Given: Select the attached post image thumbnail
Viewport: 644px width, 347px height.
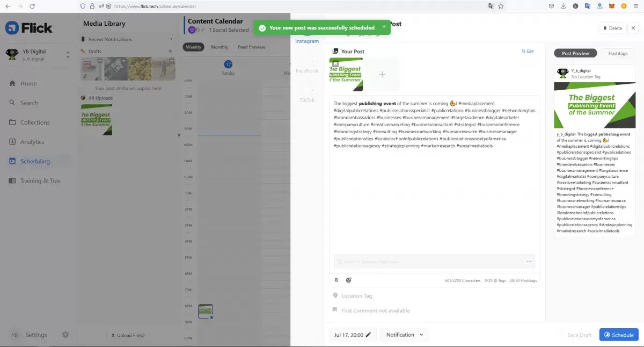Looking at the screenshot, I should (346, 74).
